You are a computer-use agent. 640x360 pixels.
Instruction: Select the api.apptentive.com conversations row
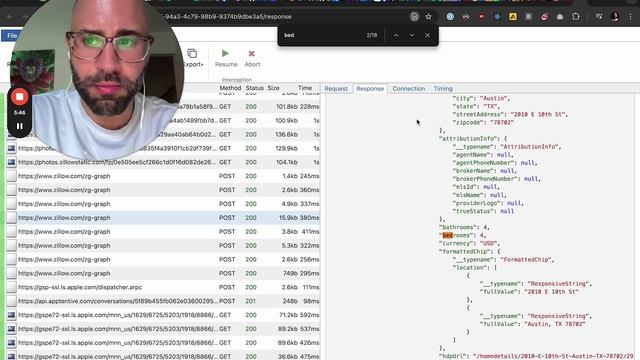[x=162, y=301]
